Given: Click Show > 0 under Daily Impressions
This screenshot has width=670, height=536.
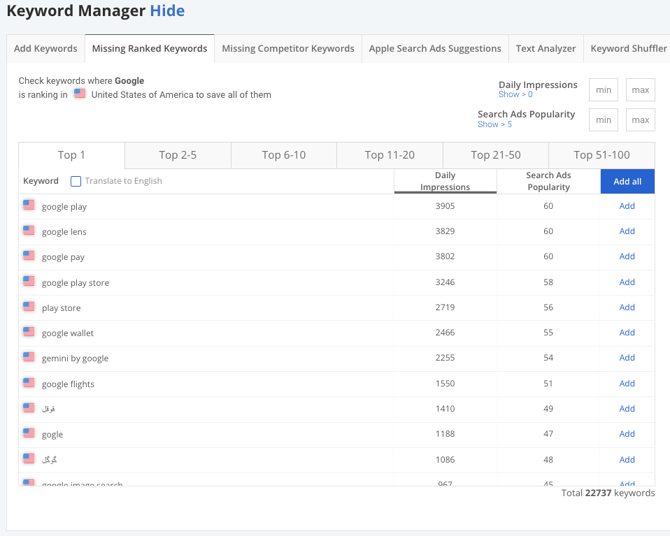Looking at the screenshot, I should [x=515, y=95].
